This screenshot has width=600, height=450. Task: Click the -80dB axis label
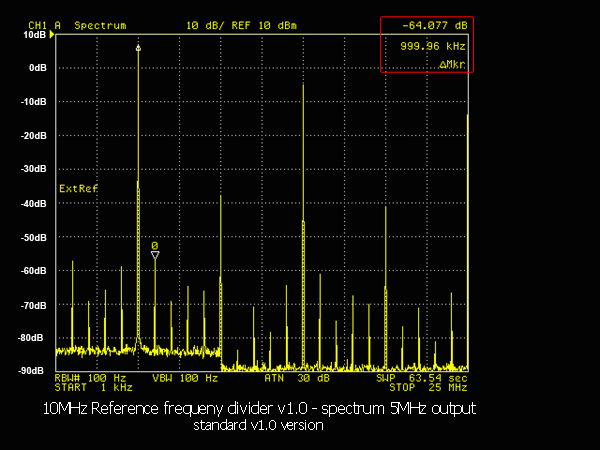31,338
